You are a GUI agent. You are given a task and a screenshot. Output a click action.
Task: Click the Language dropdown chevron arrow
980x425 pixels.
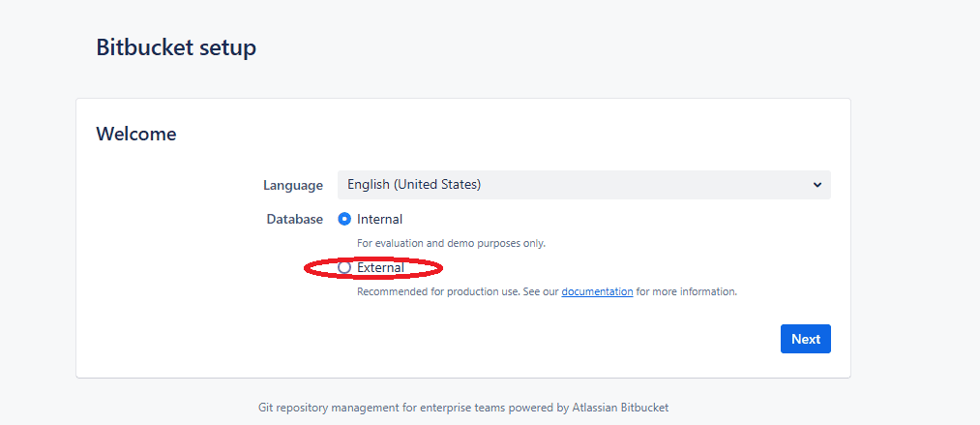click(817, 185)
